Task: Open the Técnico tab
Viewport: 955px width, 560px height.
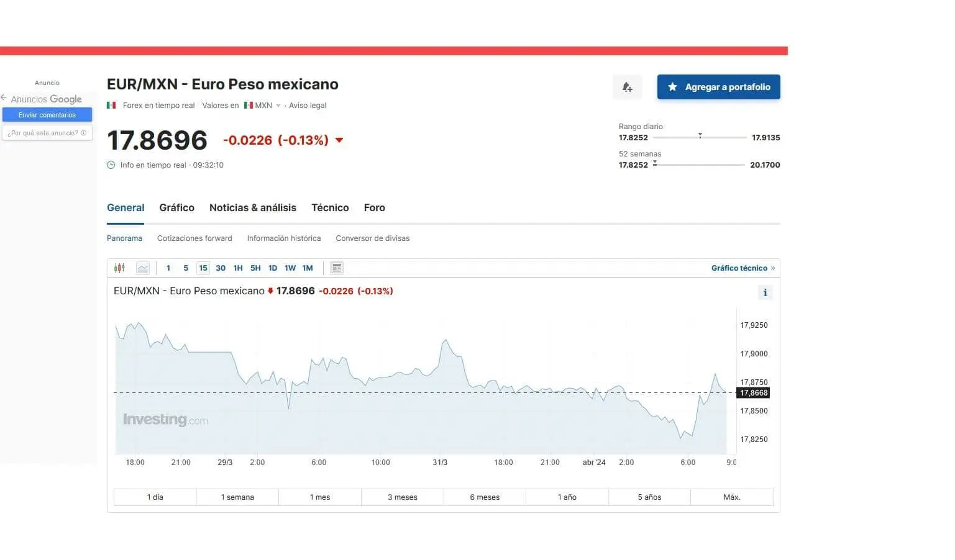Action: tap(330, 208)
